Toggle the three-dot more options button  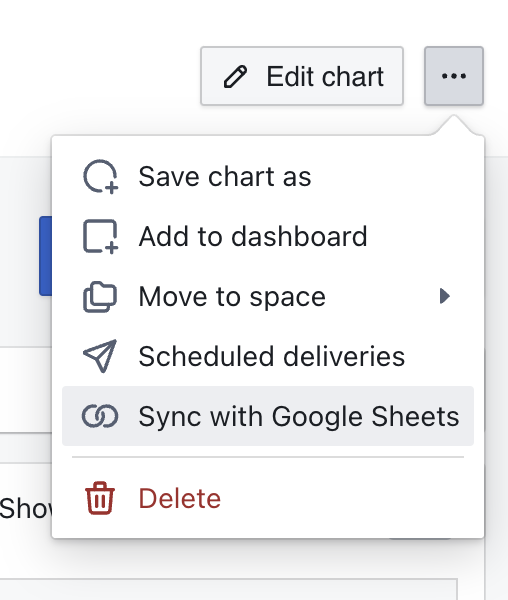coord(454,76)
